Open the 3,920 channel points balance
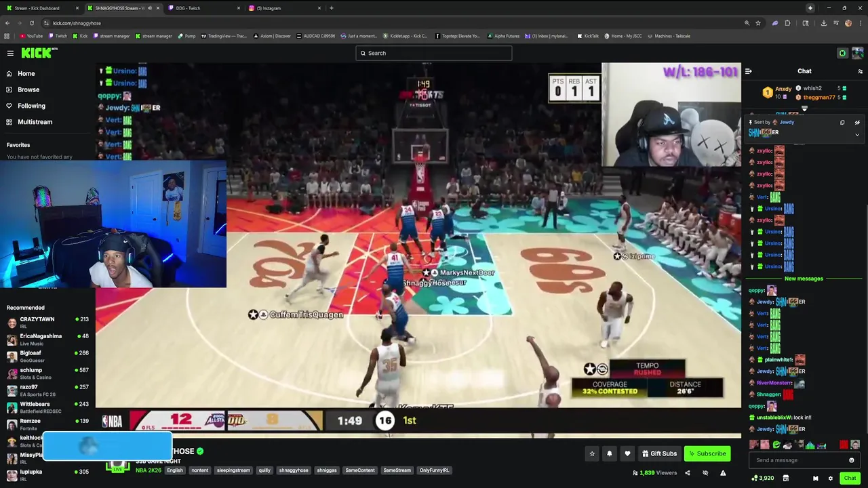Viewport: 868px width, 488px height. (x=762, y=479)
